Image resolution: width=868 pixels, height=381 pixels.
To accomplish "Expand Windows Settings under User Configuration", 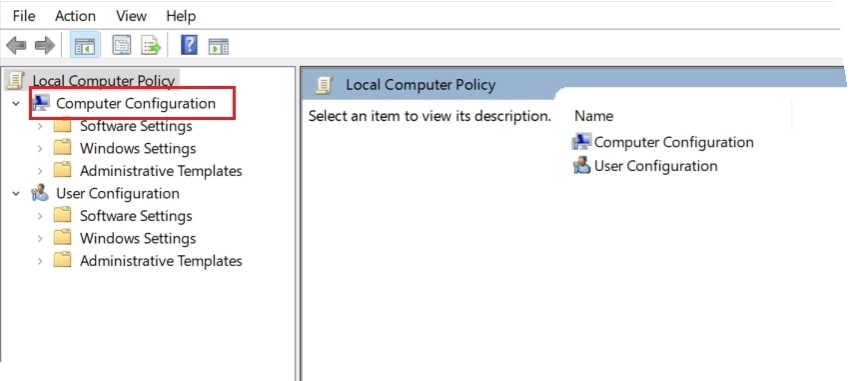I will pos(40,238).
